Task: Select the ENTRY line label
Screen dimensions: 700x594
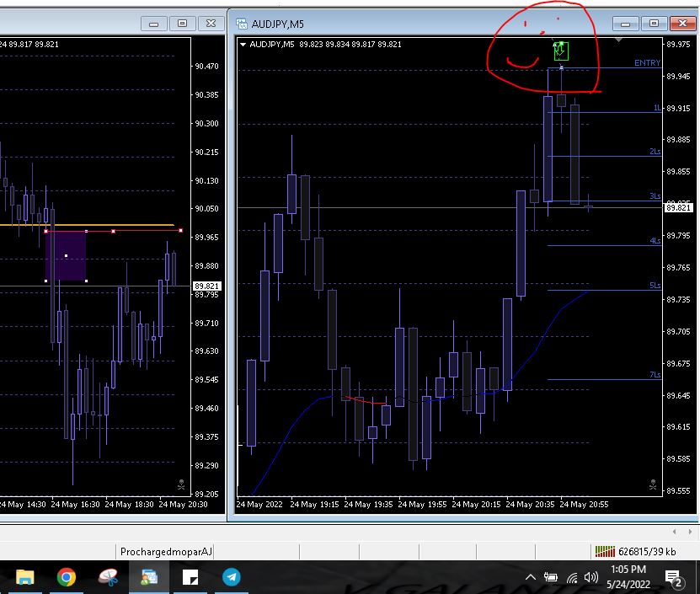Action: [647, 63]
